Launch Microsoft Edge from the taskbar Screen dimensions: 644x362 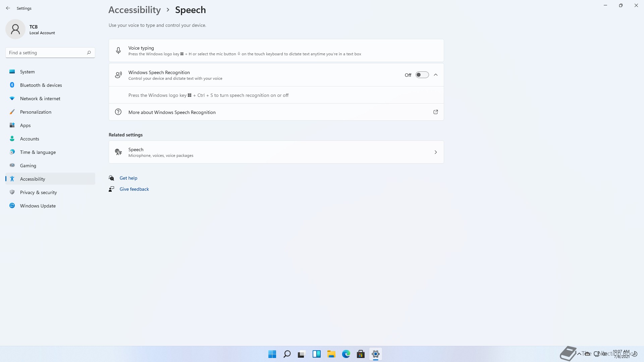point(346,354)
